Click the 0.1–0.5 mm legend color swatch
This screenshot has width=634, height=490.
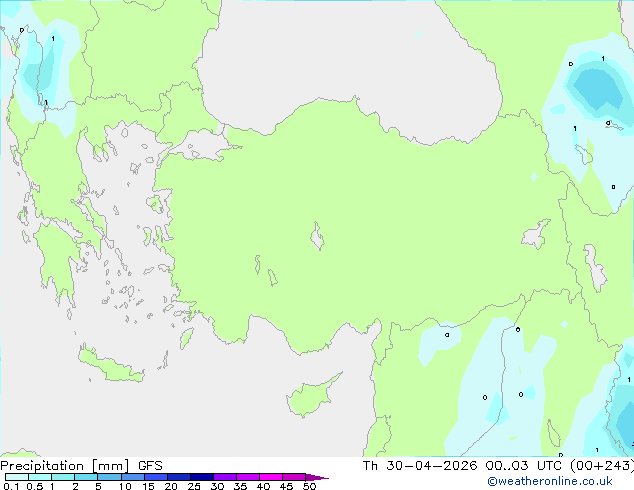17,477
